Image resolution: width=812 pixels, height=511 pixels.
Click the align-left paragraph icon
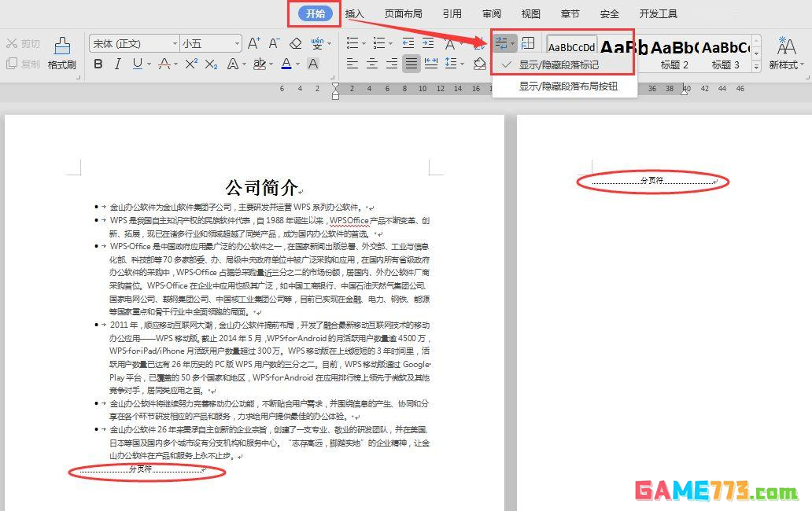352,64
